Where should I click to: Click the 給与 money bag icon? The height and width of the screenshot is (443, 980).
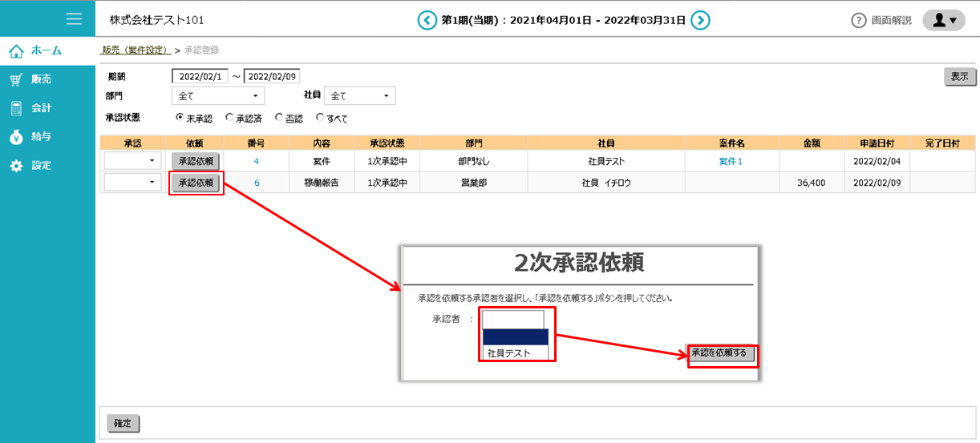tap(16, 137)
